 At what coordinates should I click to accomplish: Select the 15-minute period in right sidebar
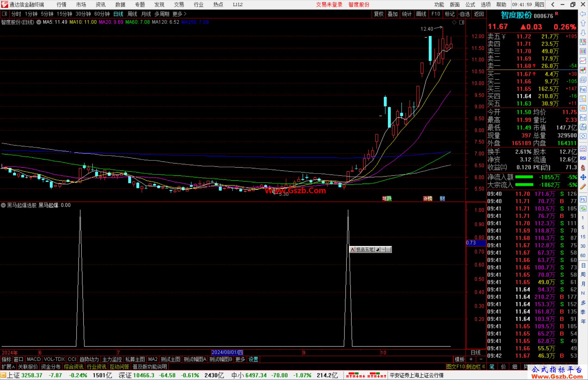click(583, 237)
